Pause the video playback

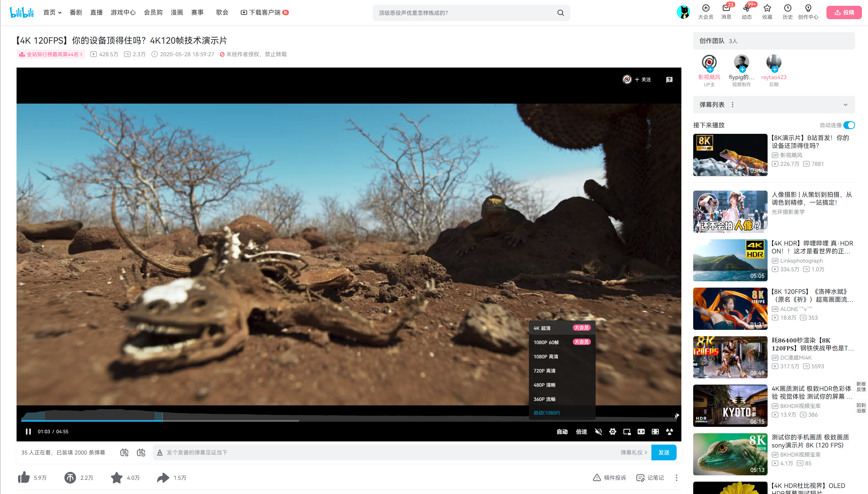[x=28, y=432]
